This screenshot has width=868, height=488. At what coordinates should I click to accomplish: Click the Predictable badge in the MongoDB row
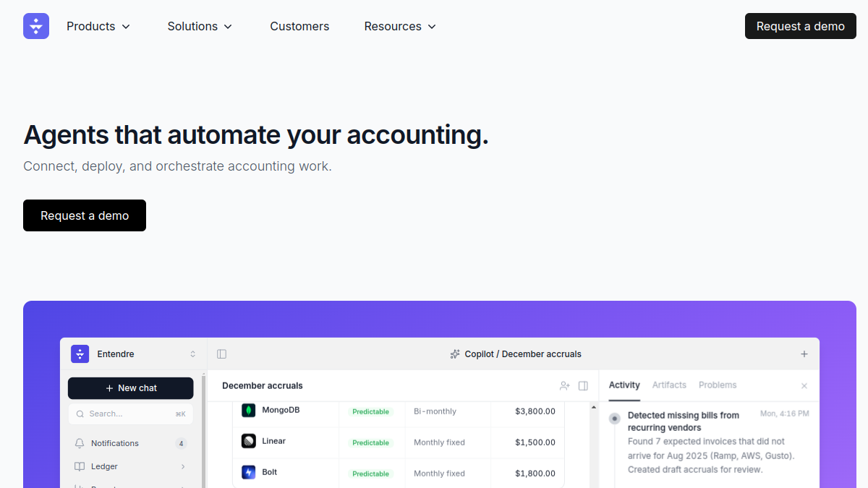click(371, 411)
